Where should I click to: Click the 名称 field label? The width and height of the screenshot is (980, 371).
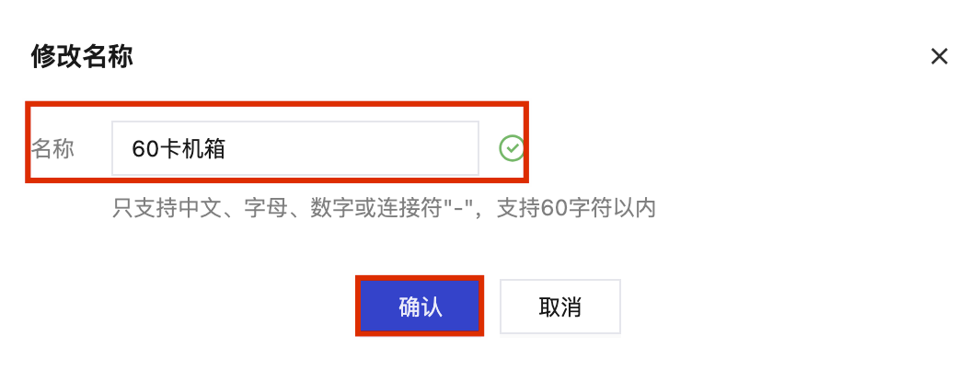coord(52,149)
